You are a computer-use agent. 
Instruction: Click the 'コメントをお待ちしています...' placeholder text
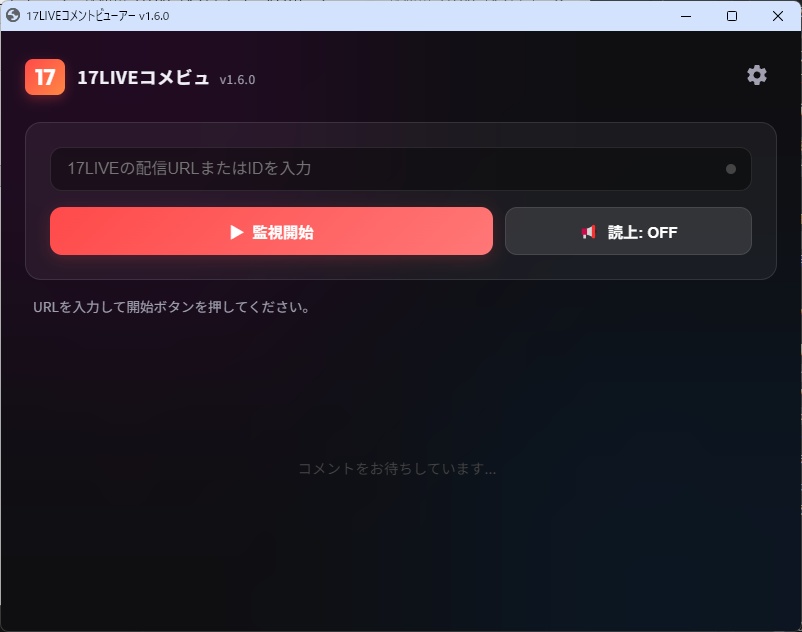coord(397,468)
